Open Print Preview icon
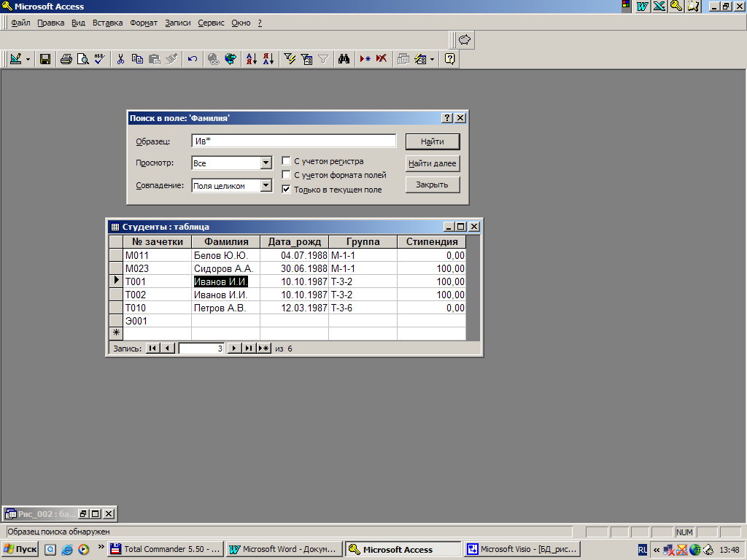This screenshot has height=560, width=747. (x=83, y=59)
